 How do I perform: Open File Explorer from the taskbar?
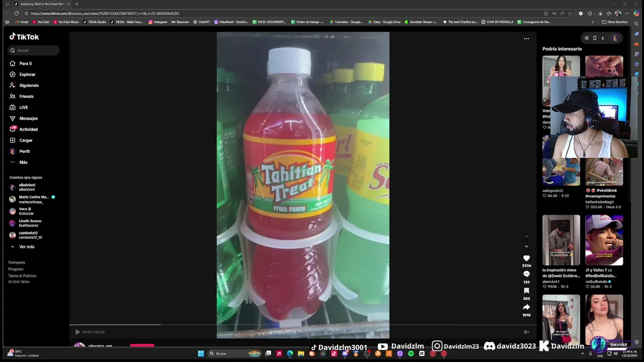(301, 353)
